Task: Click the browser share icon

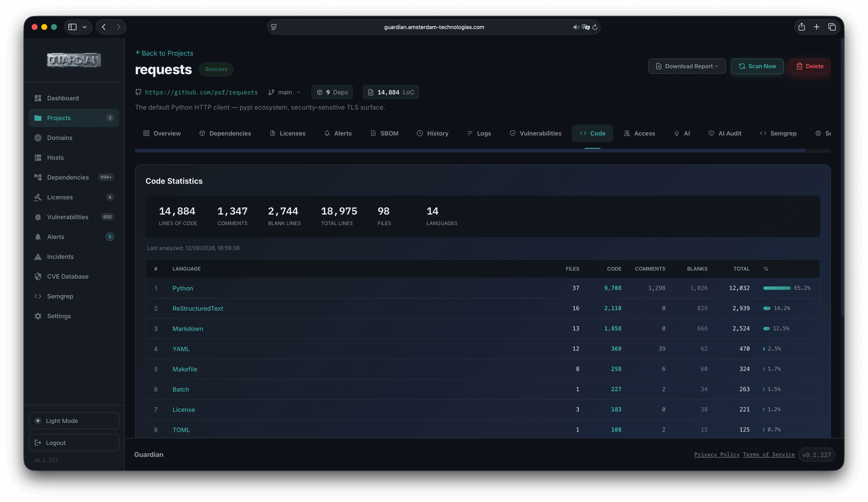Action: (802, 27)
